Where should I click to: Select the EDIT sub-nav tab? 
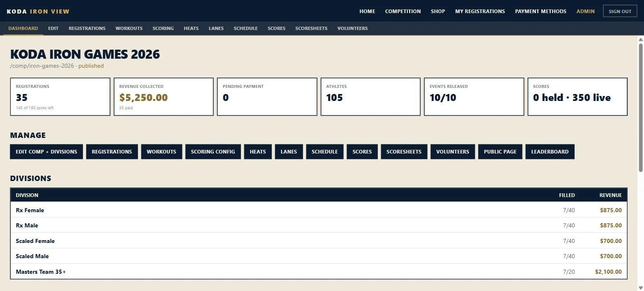pyautogui.click(x=53, y=28)
